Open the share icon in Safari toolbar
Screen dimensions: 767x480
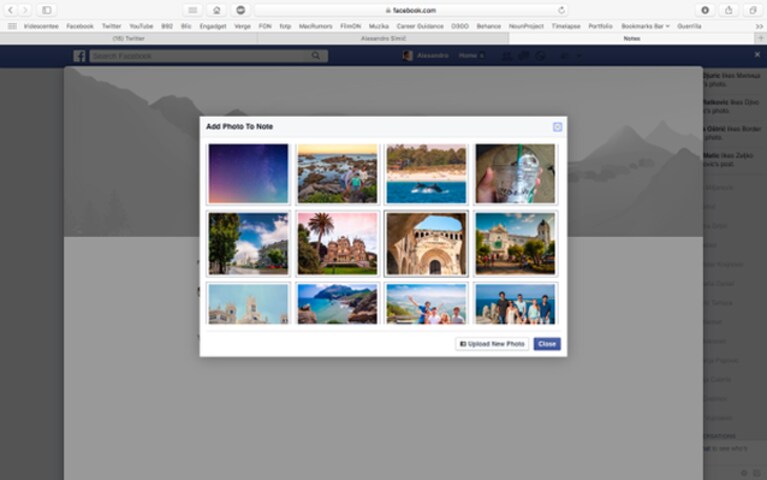point(729,10)
